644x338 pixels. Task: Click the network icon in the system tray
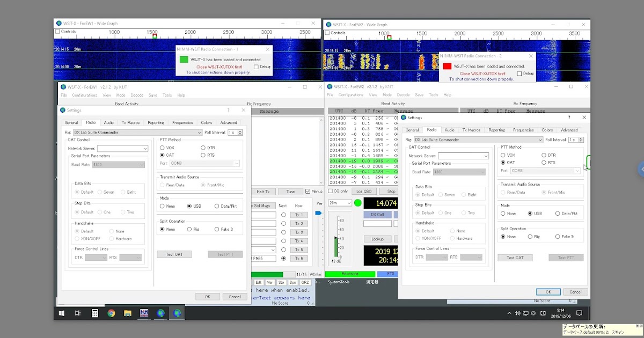(525, 313)
